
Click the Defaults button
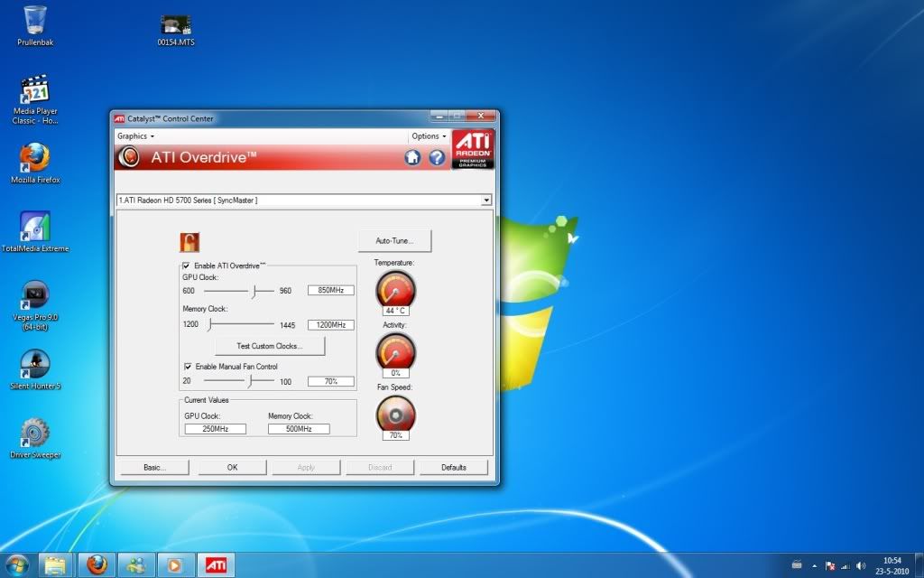click(454, 467)
